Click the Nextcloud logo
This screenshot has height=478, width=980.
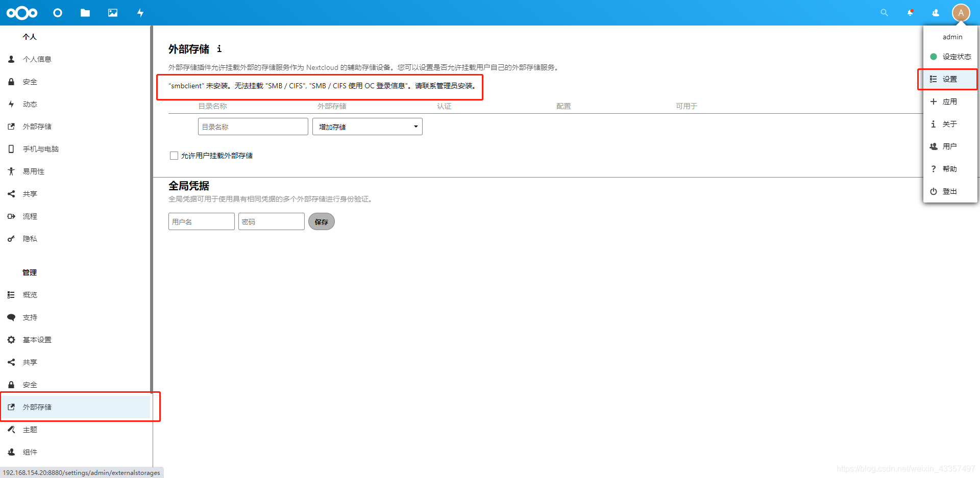click(22, 13)
